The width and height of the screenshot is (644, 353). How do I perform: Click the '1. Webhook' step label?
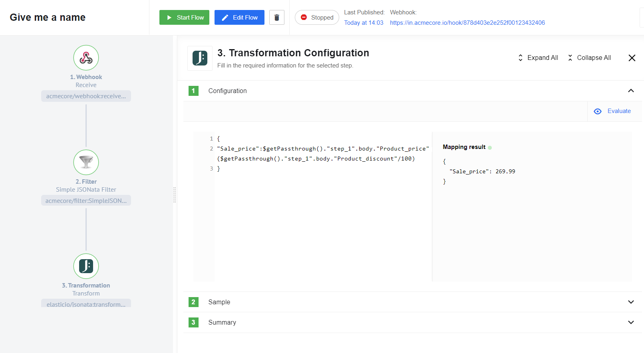click(x=86, y=77)
